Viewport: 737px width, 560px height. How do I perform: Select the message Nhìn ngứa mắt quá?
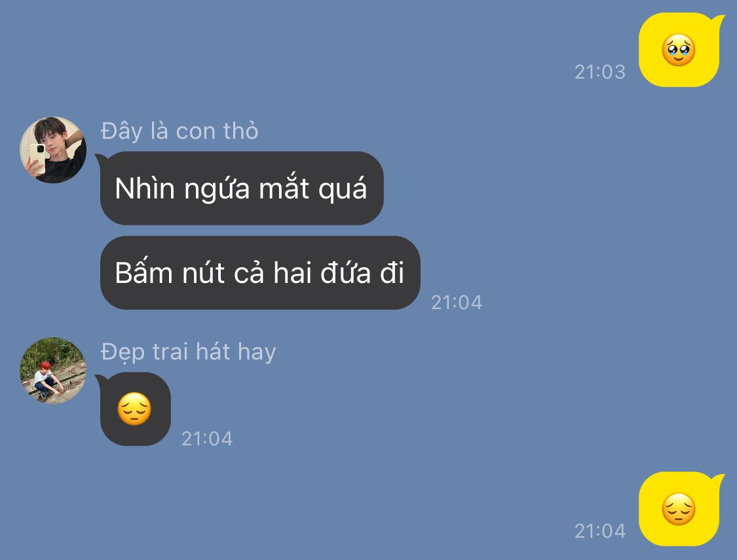[x=242, y=189]
